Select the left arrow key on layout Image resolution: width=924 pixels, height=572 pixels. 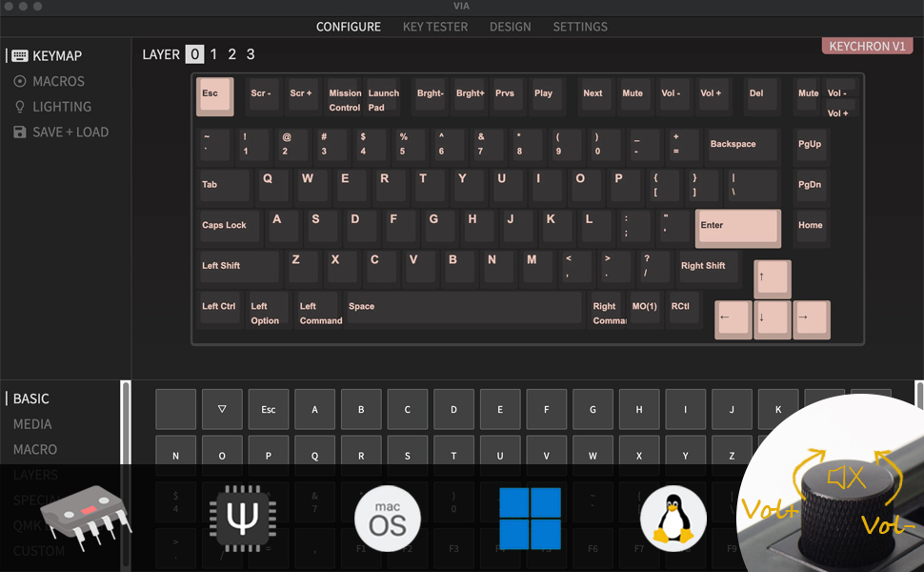pyautogui.click(x=733, y=320)
